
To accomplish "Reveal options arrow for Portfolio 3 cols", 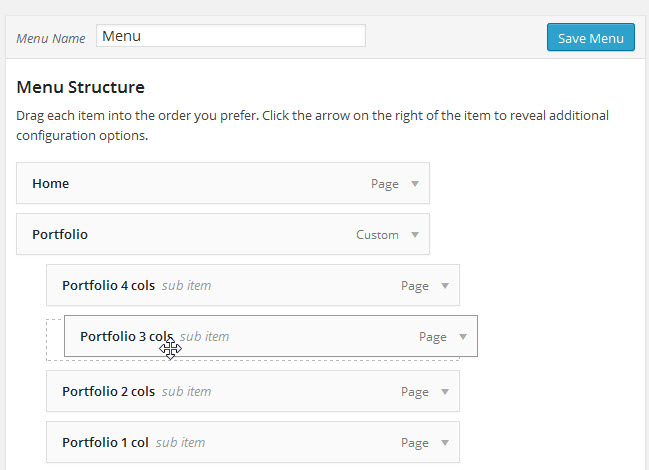I will pos(463,337).
